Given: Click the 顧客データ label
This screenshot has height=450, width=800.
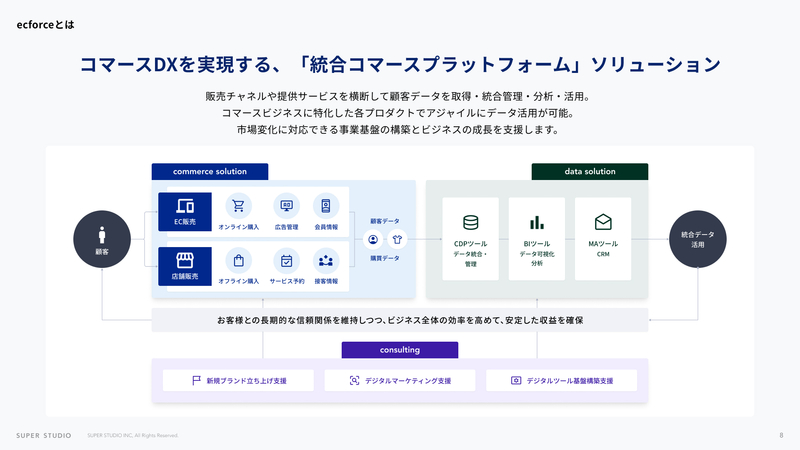Looking at the screenshot, I should tap(385, 221).
